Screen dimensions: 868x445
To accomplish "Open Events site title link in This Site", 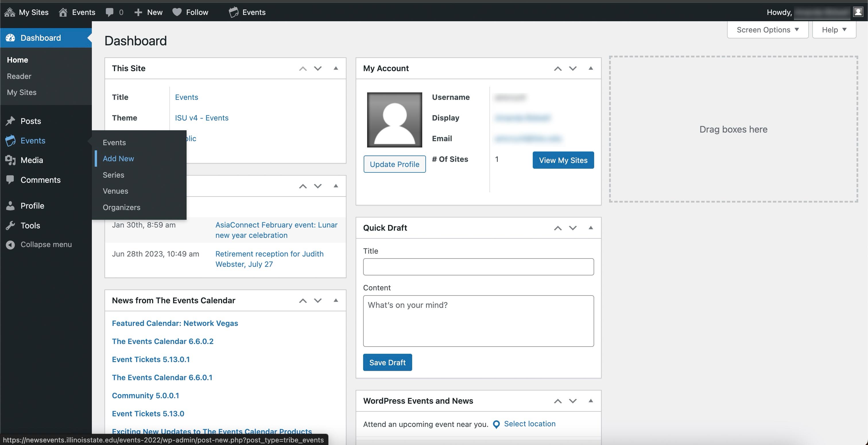I will click(186, 97).
